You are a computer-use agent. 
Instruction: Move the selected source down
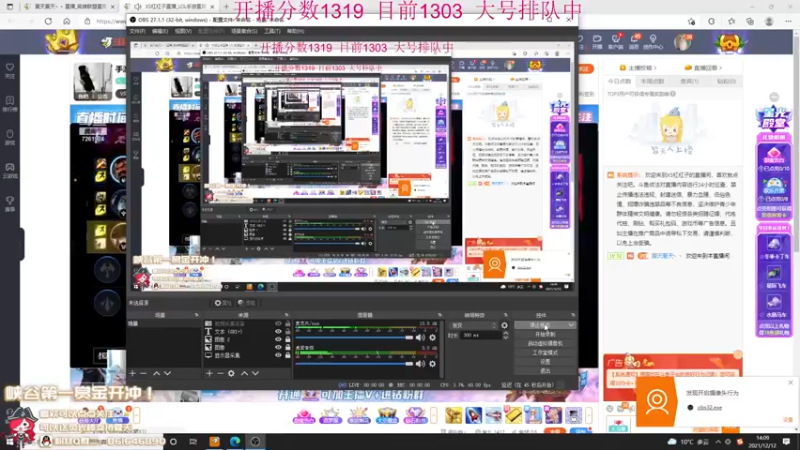click(255, 373)
